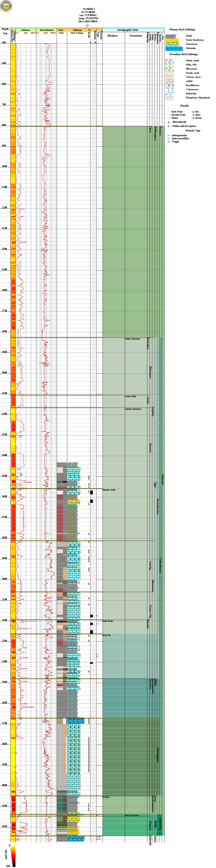Click the Kansas City group label
Screen dimensions: 216x868
(150, 612)
